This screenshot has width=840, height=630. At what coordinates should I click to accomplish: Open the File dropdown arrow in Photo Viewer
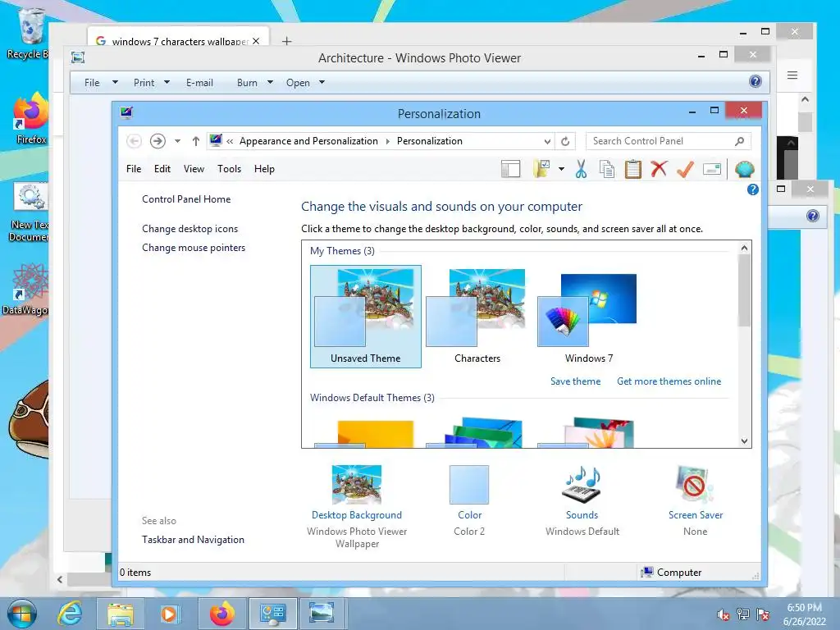tap(115, 83)
